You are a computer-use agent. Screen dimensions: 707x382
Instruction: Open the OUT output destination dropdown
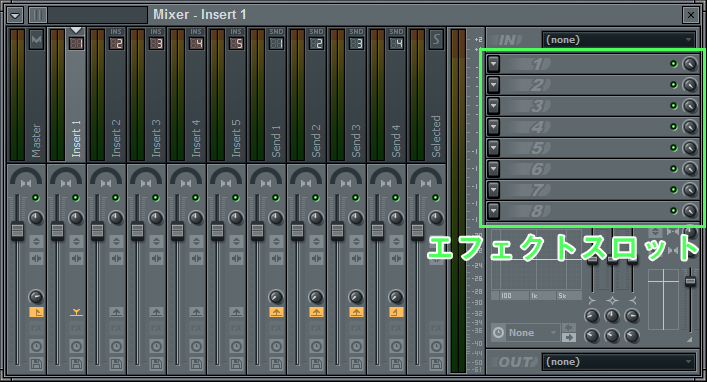(619, 362)
